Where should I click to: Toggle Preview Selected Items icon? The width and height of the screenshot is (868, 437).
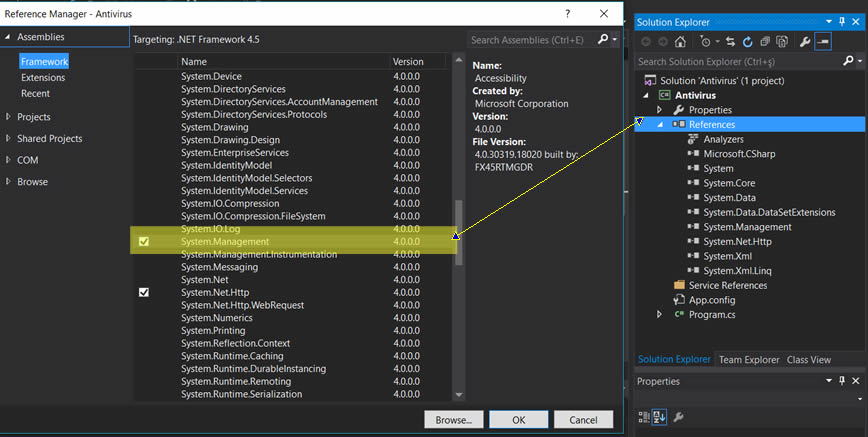click(x=822, y=42)
